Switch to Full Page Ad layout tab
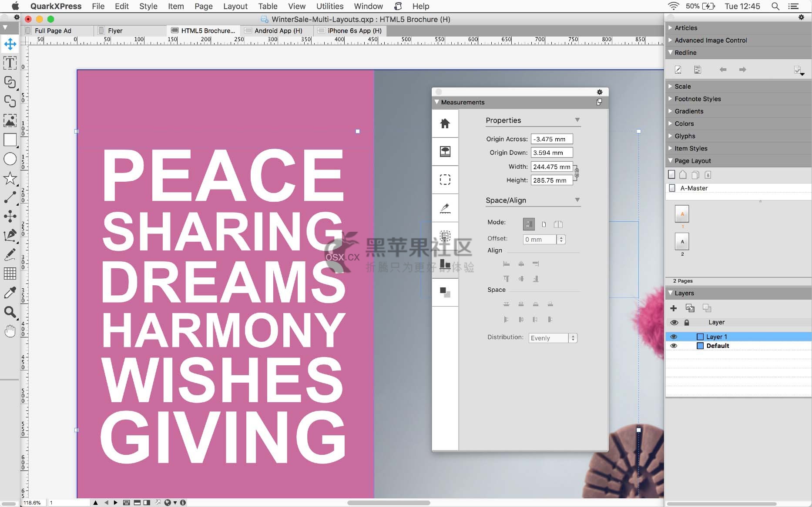Image resolution: width=812 pixels, height=507 pixels. [56, 30]
